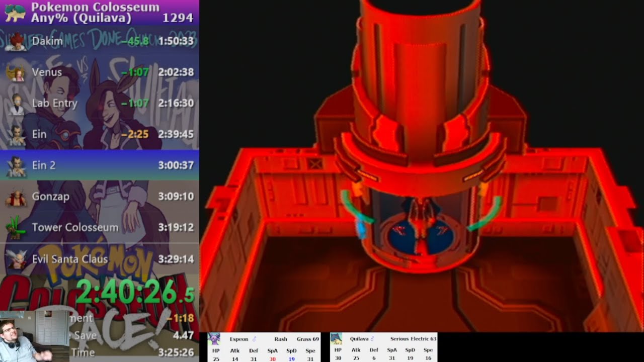Click the Espeon name label

(x=238, y=339)
